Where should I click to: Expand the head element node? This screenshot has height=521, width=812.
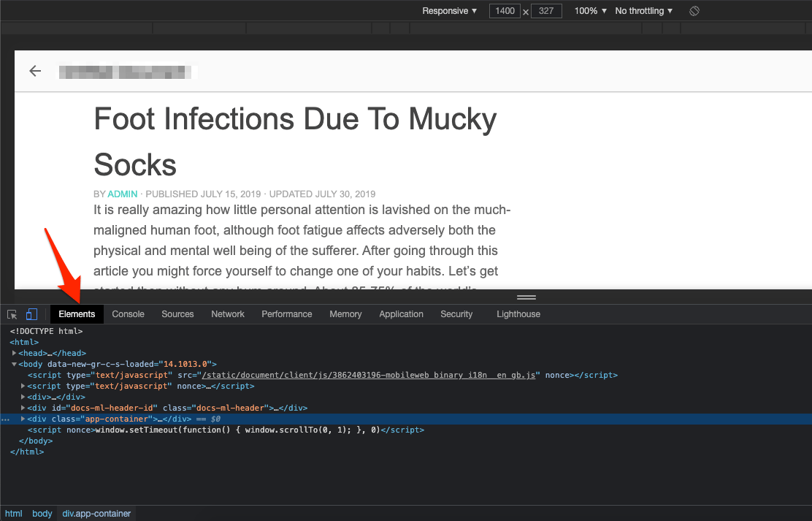pos(14,353)
